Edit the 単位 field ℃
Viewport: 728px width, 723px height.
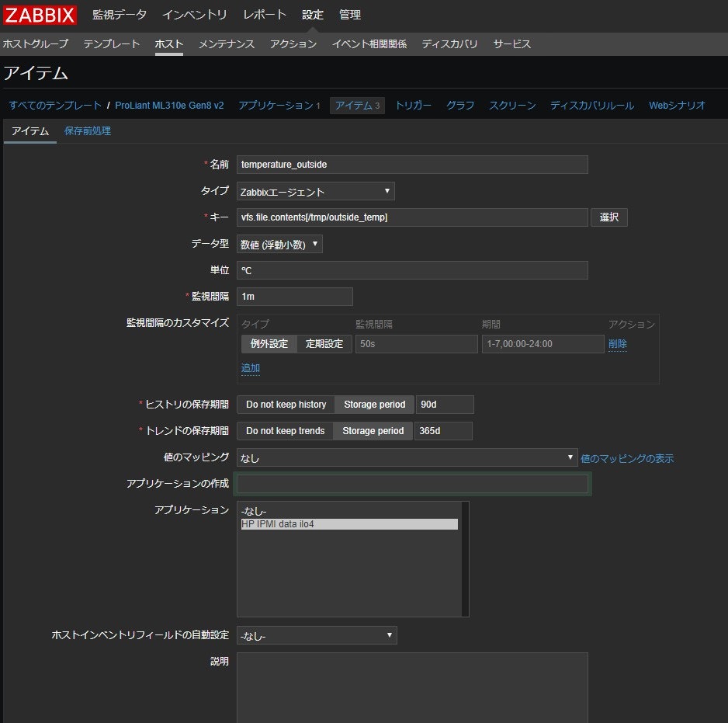pyautogui.click(x=412, y=270)
